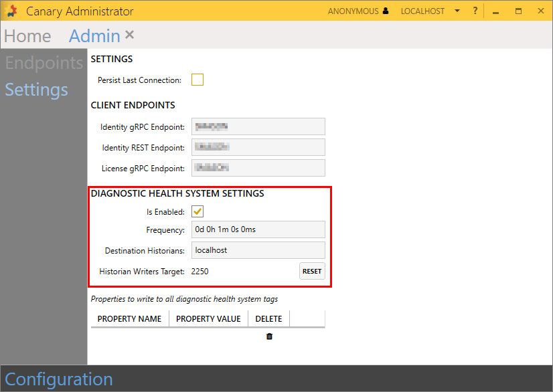Click the Canary logo icon in the title bar

pyautogui.click(x=11, y=11)
